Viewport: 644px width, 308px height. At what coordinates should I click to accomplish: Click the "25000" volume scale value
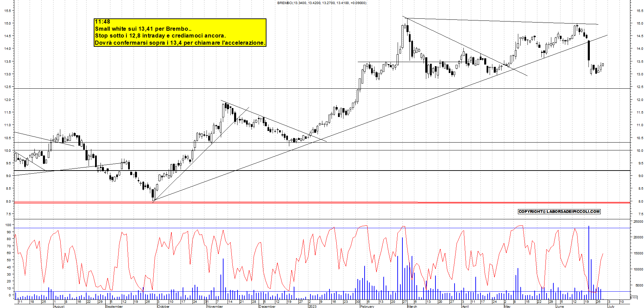click(x=638, y=222)
